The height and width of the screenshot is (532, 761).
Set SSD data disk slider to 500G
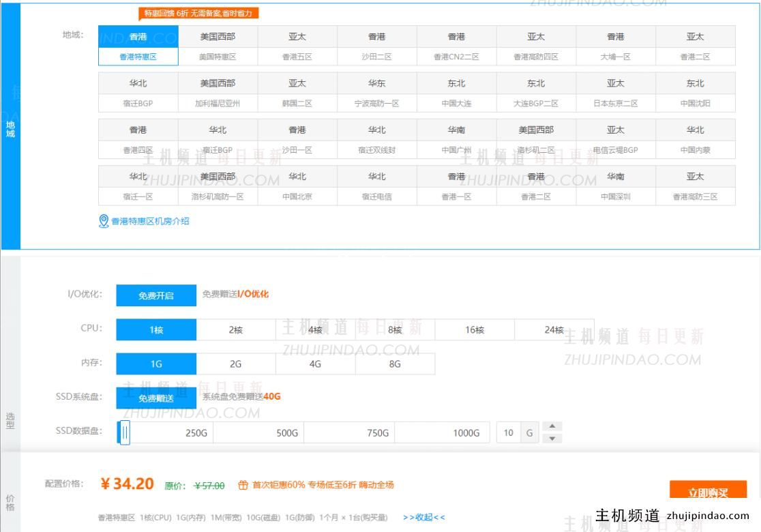pos(287,432)
